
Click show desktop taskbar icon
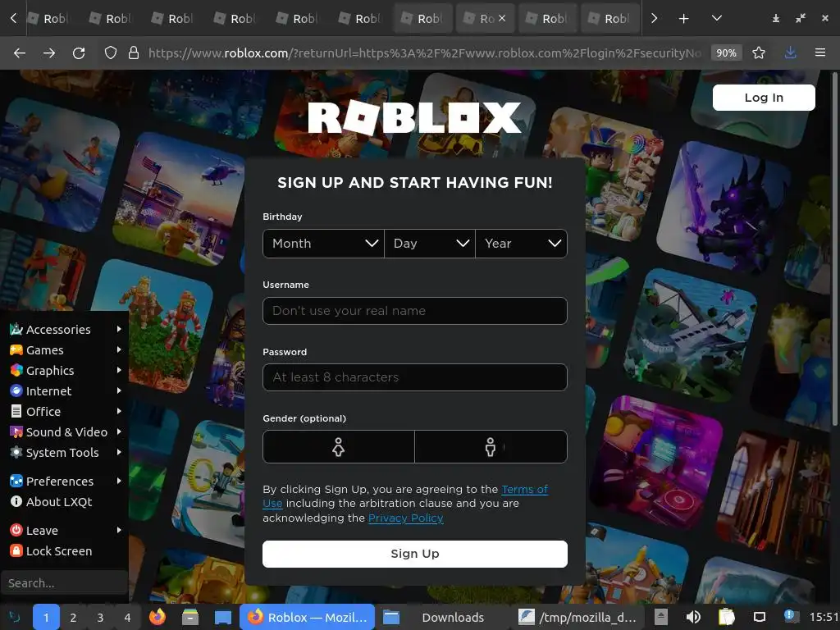(223, 617)
